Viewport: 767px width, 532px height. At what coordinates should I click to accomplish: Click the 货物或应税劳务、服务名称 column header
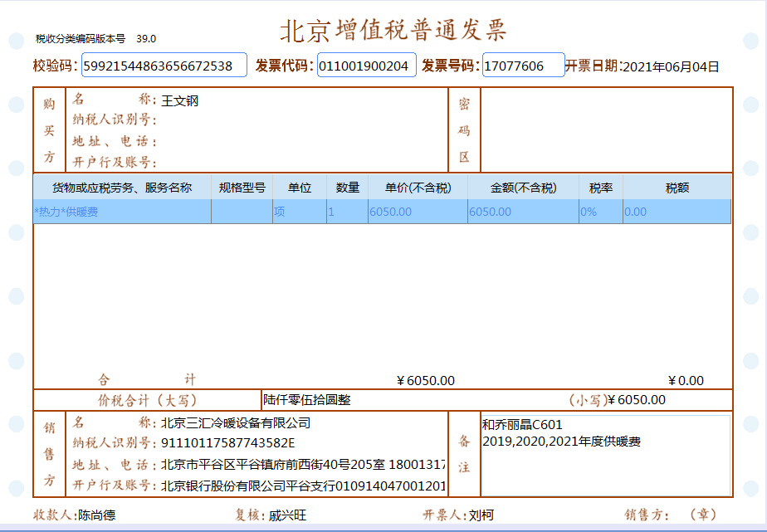tap(122, 188)
